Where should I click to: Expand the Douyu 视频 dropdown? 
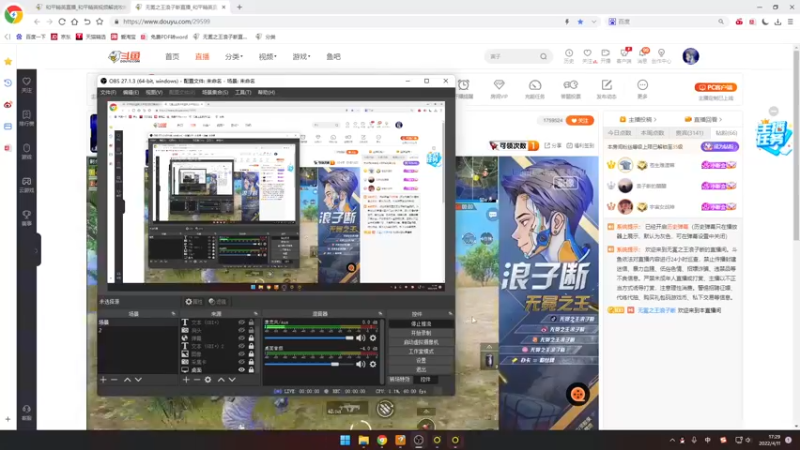pos(267,57)
